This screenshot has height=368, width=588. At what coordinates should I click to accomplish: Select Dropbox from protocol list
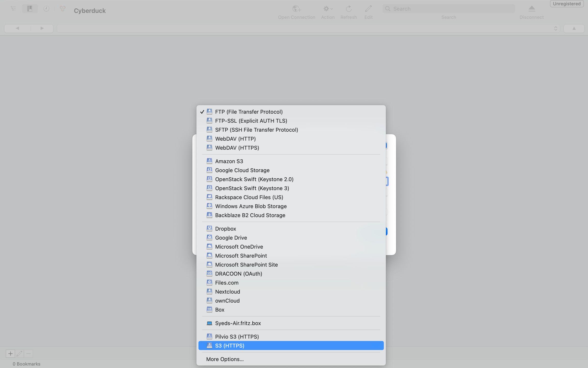(291, 229)
